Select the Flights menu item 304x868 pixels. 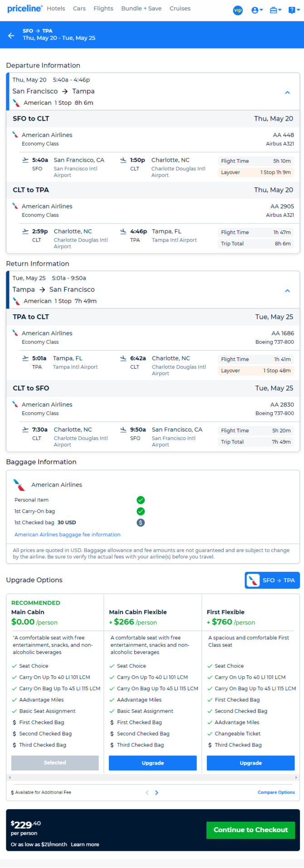[103, 9]
